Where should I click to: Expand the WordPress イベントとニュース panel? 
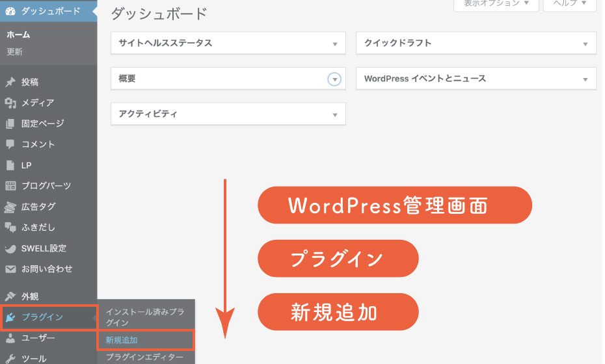[585, 79]
